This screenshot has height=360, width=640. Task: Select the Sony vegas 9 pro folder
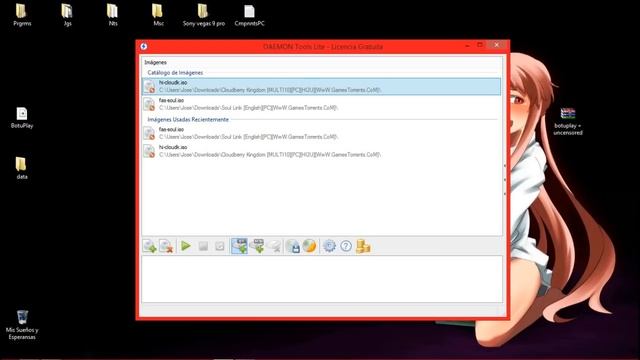click(204, 15)
